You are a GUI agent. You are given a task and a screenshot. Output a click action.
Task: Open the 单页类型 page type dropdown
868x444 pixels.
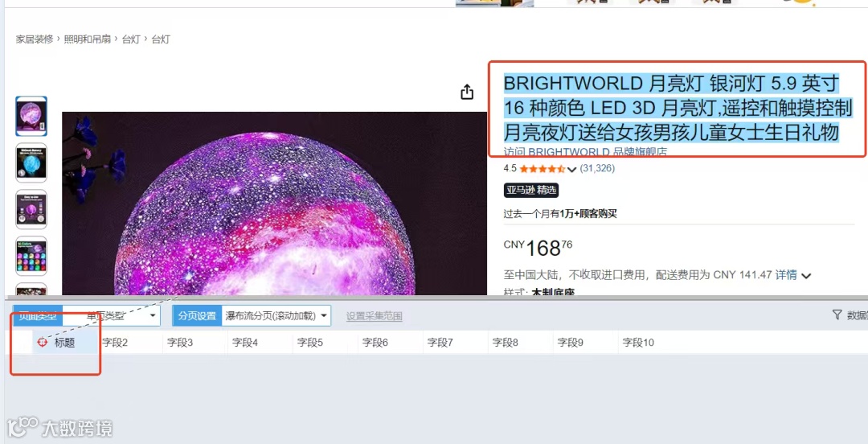click(111, 316)
